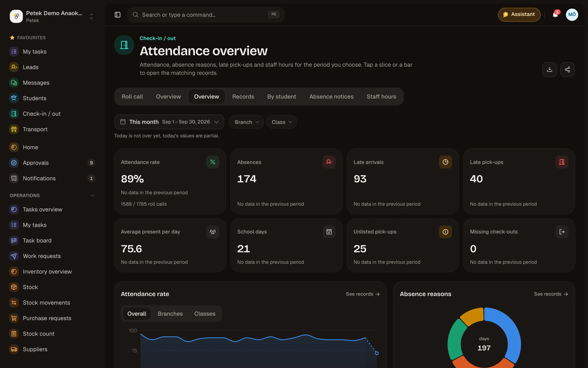Click the Absences person icon
588x368 pixels.
[329, 162]
